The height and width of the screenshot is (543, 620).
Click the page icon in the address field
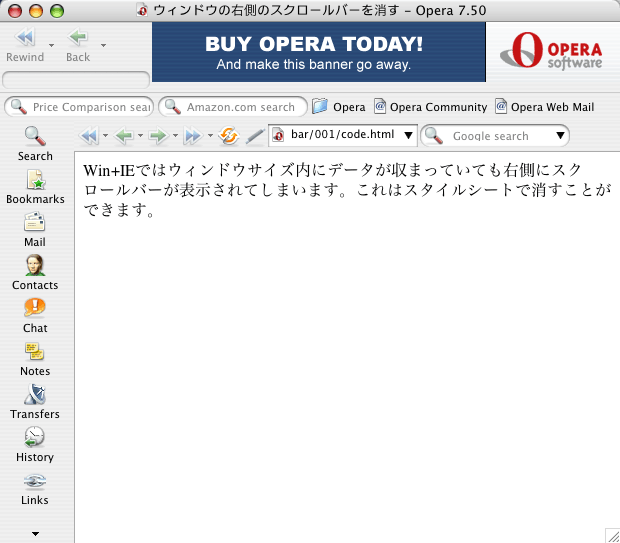[278, 135]
